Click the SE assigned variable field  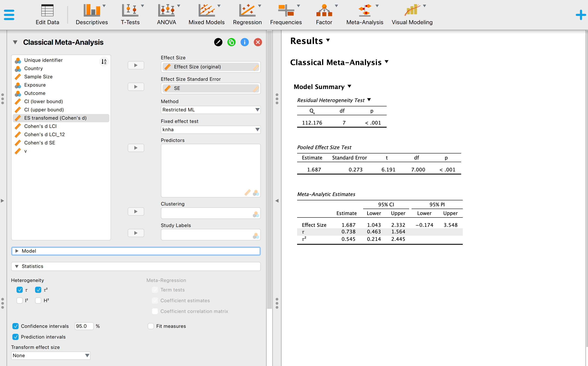pyautogui.click(x=211, y=88)
